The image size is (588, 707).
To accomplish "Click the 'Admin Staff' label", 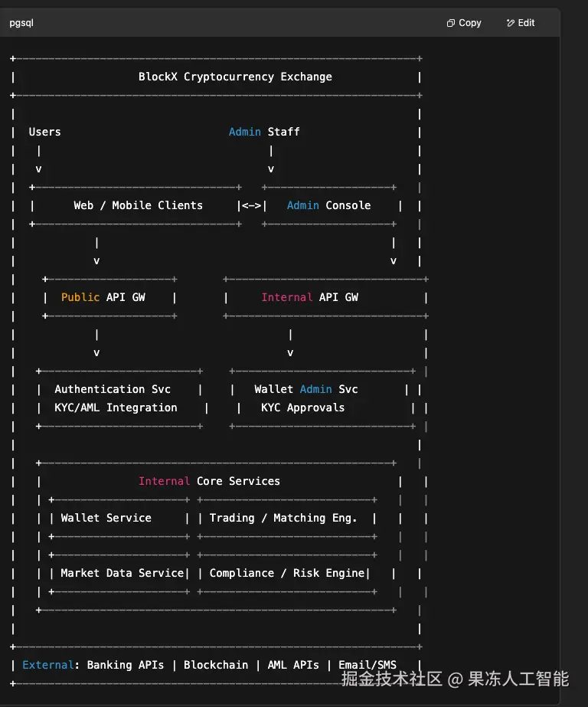I will click(x=264, y=132).
